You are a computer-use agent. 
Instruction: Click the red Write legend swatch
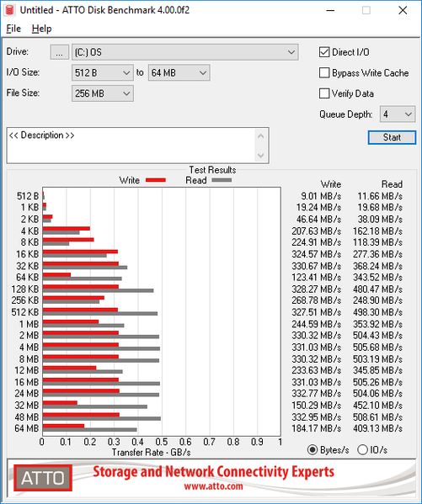[x=156, y=180]
